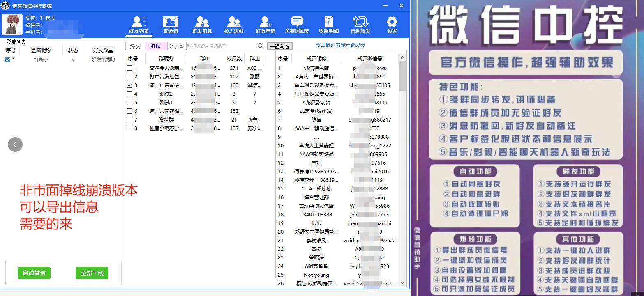Image resolution: width=644 pixels, height=296 pixels.
Task: Select member row 综合管理部
Action: point(337,197)
